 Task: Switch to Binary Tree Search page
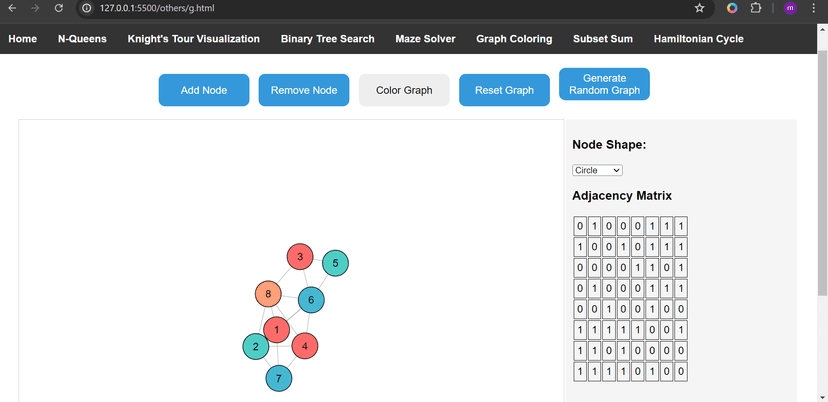327,39
